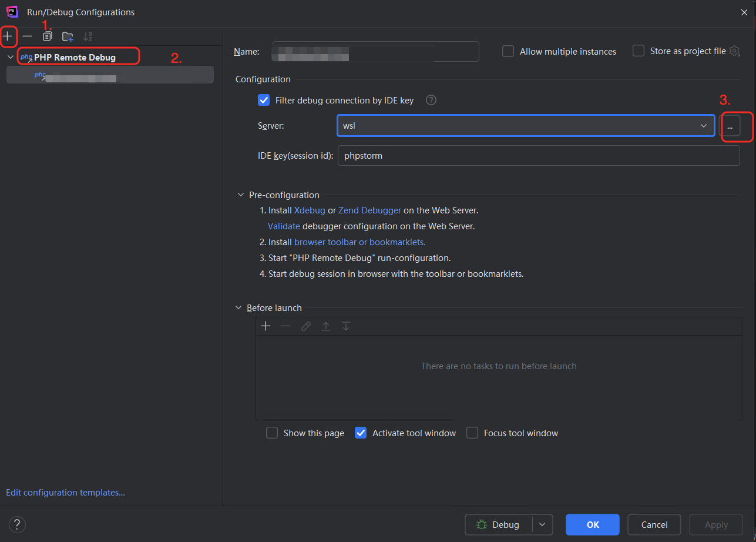Edit the Before launch task

[x=306, y=326]
